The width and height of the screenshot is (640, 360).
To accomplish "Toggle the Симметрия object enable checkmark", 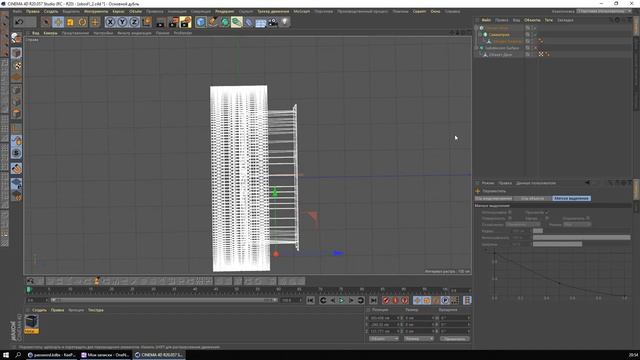I will tap(535, 35).
